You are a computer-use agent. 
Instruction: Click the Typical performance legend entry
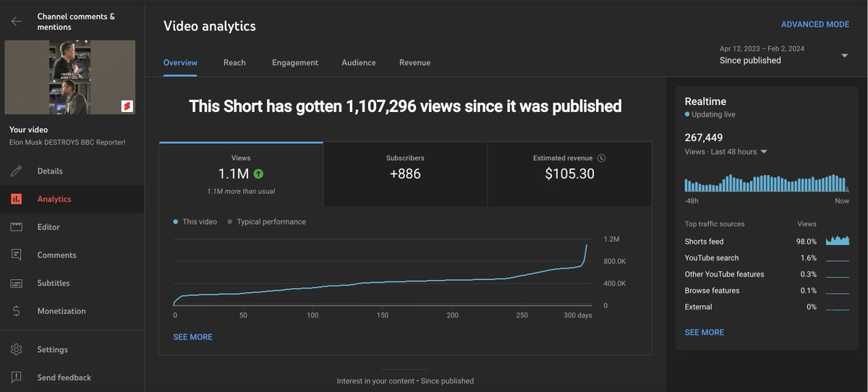pos(267,222)
